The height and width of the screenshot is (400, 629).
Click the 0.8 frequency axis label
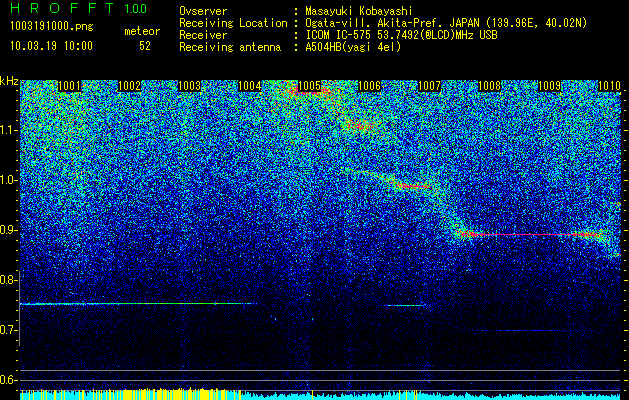[x=8, y=280]
